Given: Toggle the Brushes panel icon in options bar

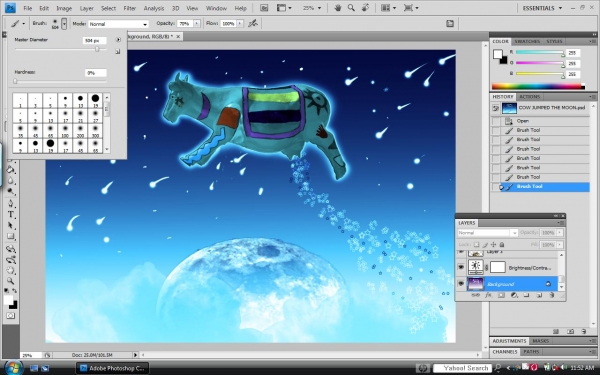Looking at the screenshot, I should click(x=450, y=24).
